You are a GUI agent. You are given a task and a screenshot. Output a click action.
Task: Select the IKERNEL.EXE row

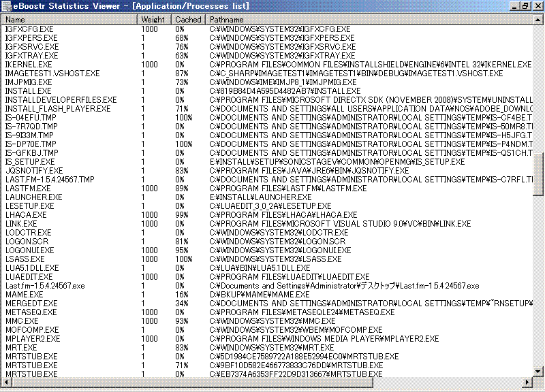point(267,65)
